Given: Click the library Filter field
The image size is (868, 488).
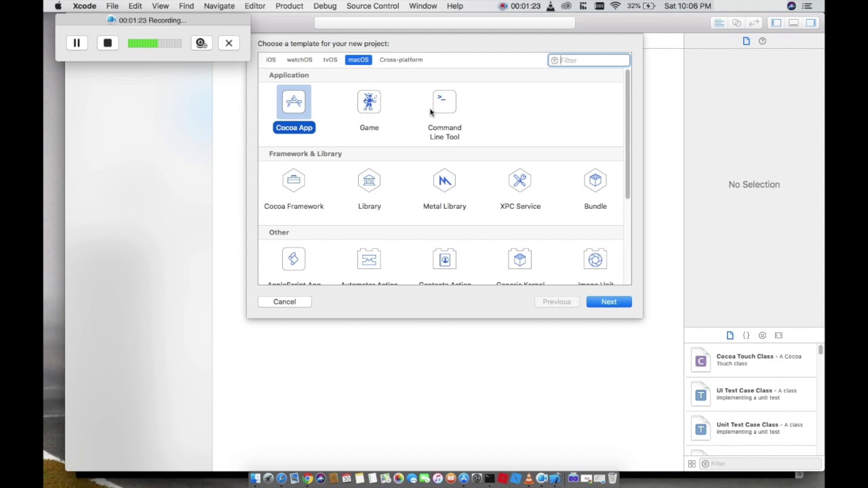Looking at the screenshot, I should (x=759, y=464).
